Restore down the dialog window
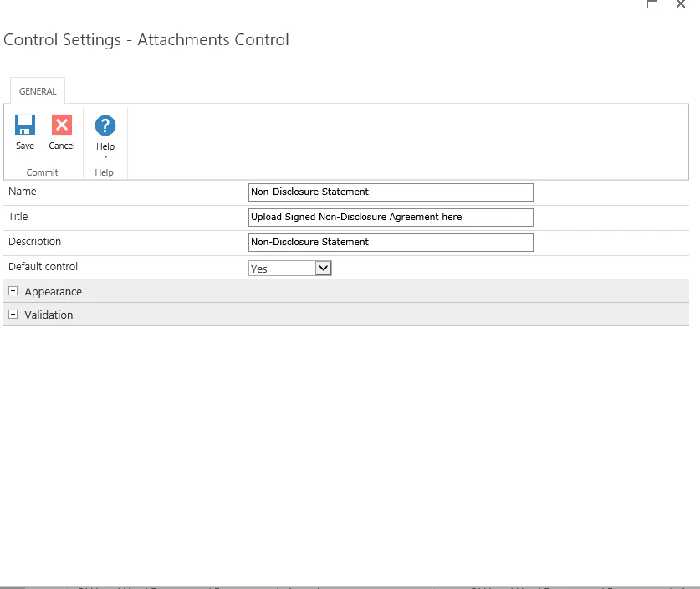The height and width of the screenshot is (589, 700). [x=652, y=5]
